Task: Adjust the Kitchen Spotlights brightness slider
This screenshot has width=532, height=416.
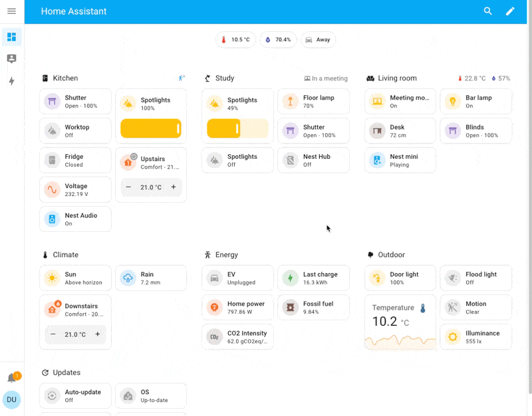Action: (151, 129)
